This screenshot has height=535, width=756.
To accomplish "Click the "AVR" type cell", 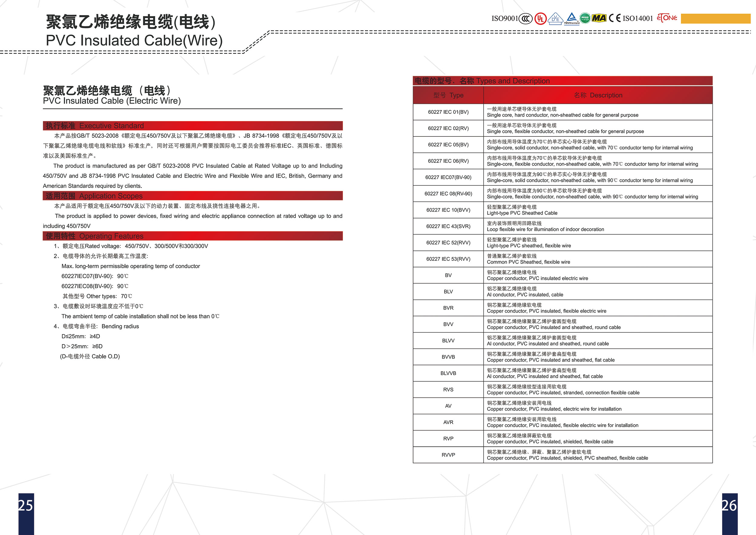I will 448,422.
